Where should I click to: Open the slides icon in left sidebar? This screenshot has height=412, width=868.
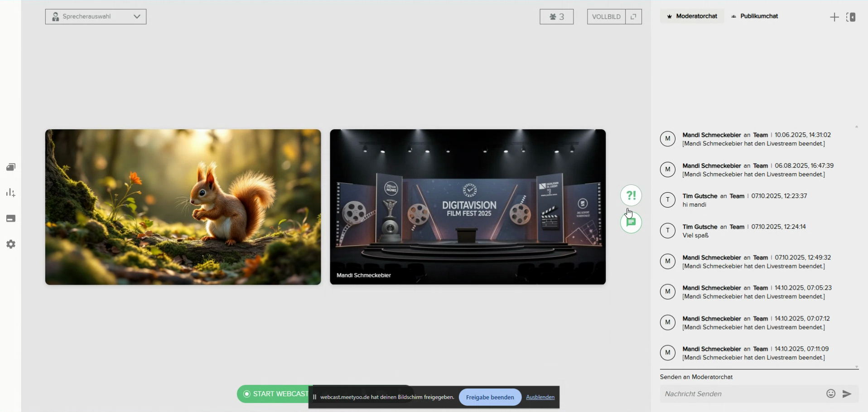tap(11, 167)
